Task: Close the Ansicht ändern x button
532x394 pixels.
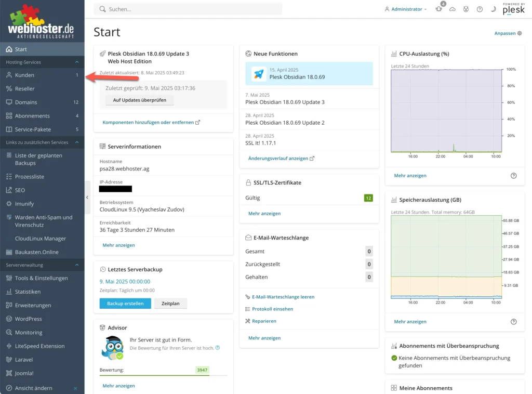Action: [x=75, y=388]
